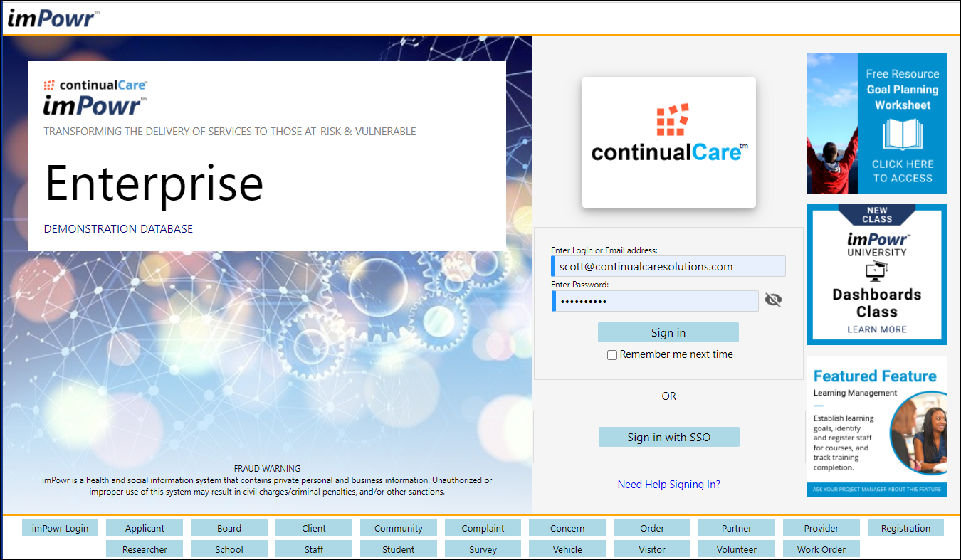Click Sign in with SSO button
Image resolution: width=961 pixels, height=560 pixels.
(x=669, y=437)
